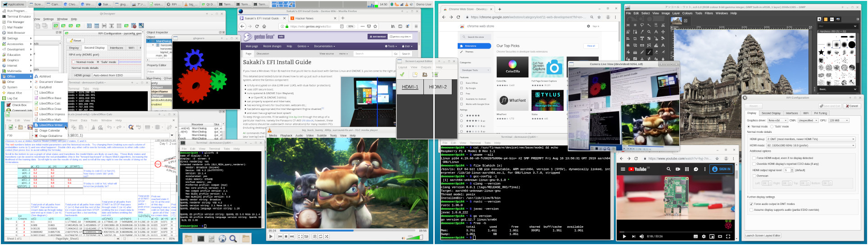Select the GIMP Zoom magnifier tool

click(x=649, y=32)
